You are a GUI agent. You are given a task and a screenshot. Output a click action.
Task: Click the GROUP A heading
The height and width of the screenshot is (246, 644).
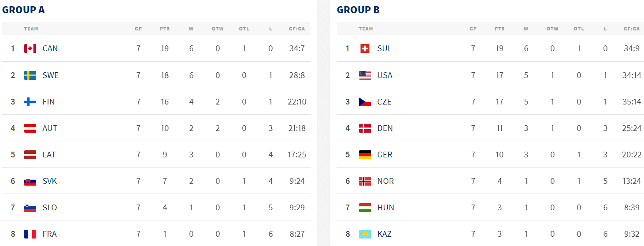(x=23, y=10)
